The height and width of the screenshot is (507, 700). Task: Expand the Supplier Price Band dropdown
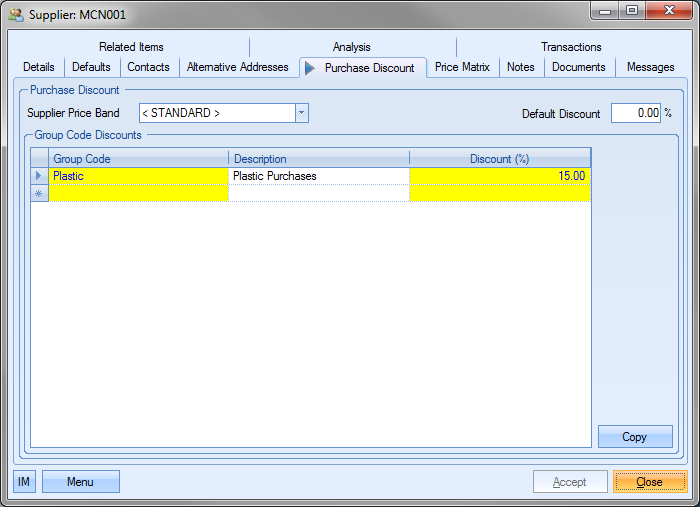click(301, 113)
